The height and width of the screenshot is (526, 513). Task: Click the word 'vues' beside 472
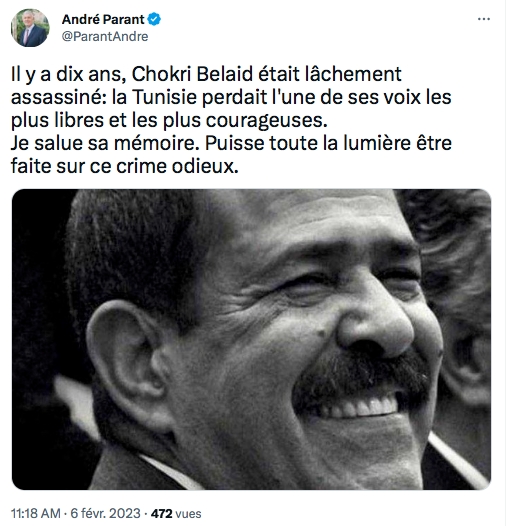click(x=189, y=513)
